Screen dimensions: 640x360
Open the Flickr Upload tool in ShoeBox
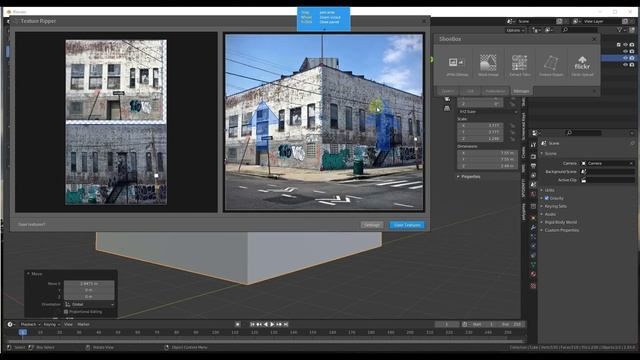(x=582, y=65)
